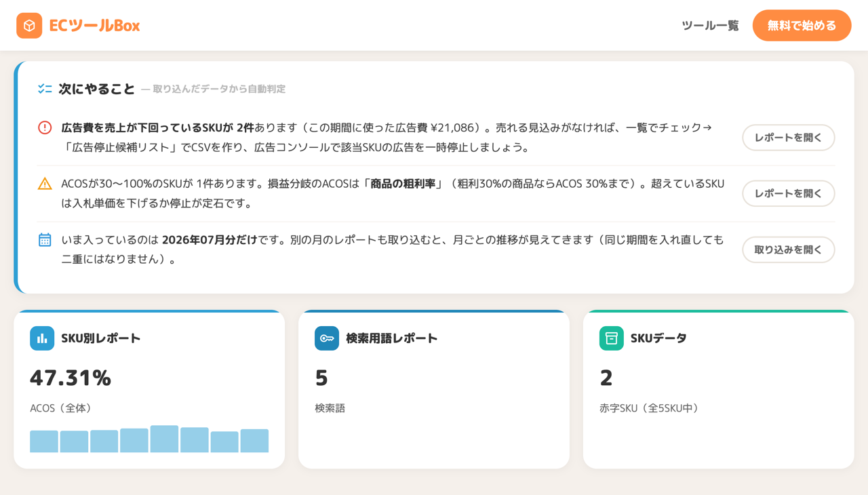Click the SKU別レポート bar chart icon
The width and height of the screenshot is (868, 495).
42,338
